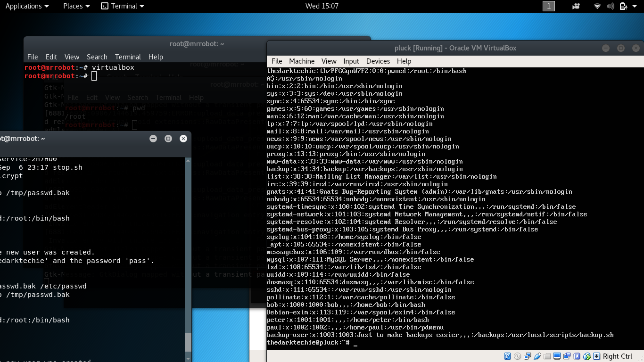Click the mouse integration globe icon in VirtualBox
The width and height of the screenshot is (644, 362).
point(586,356)
